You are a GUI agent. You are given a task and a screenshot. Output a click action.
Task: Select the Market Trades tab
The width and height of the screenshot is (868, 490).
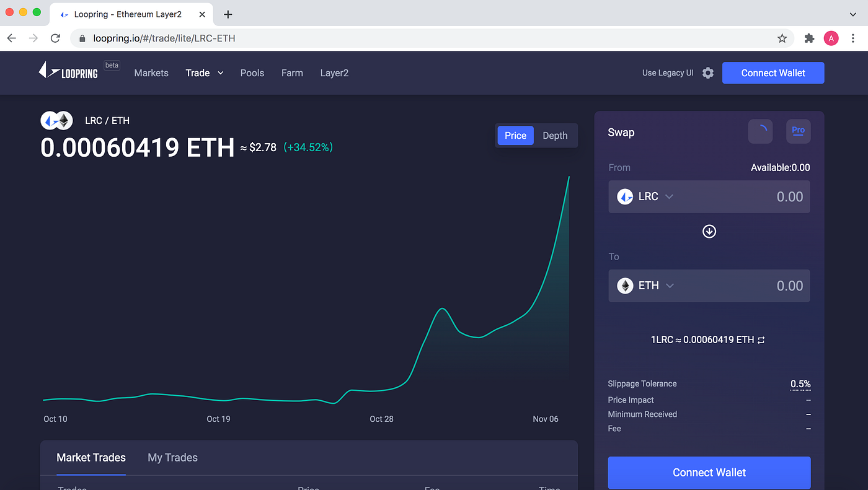[91, 458]
